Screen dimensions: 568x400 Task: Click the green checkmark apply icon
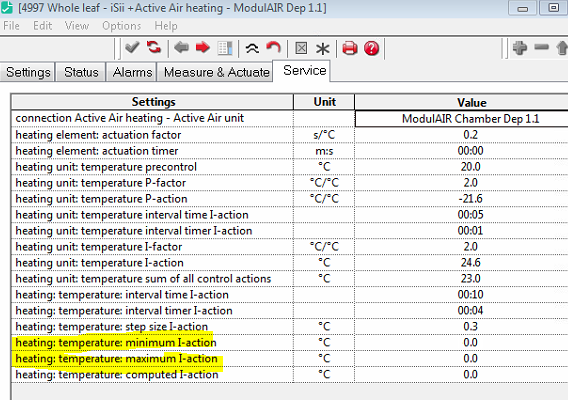(x=132, y=47)
